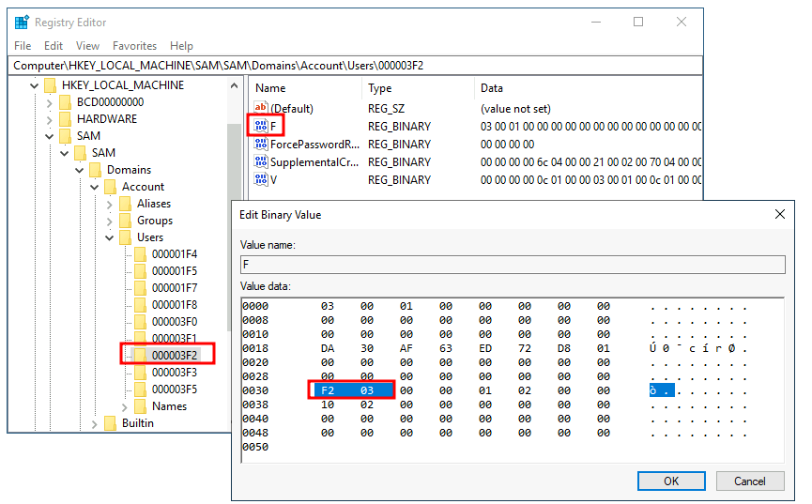Viewport: 812px width, 504px height.
Task: Confirm the binary edit with OK
Action: [x=671, y=481]
